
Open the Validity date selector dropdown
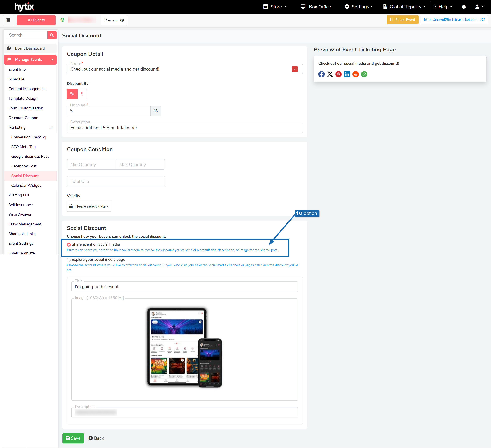pos(89,206)
